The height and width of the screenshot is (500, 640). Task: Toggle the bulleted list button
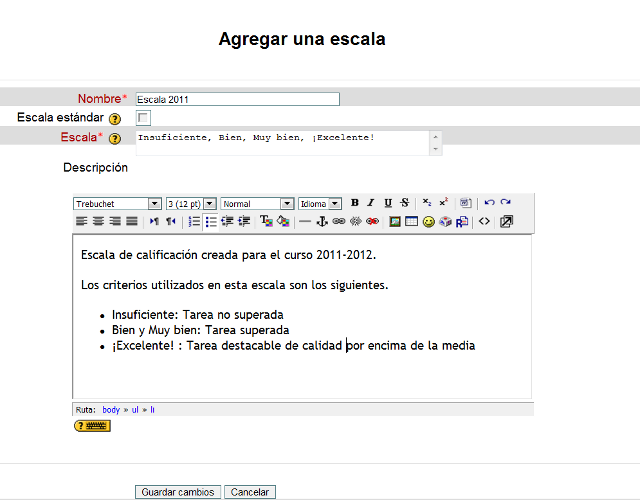(x=211, y=221)
